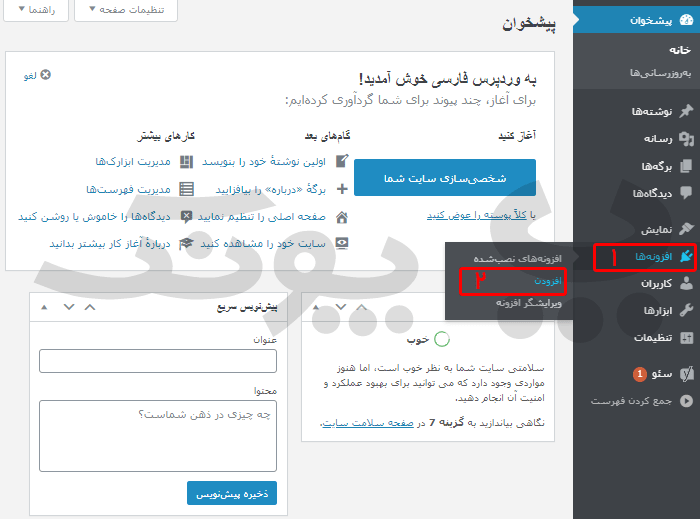This screenshot has width=700, height=519.
Task: Click the برگه‌ها pages icon
Action: (x=686, y=166)
